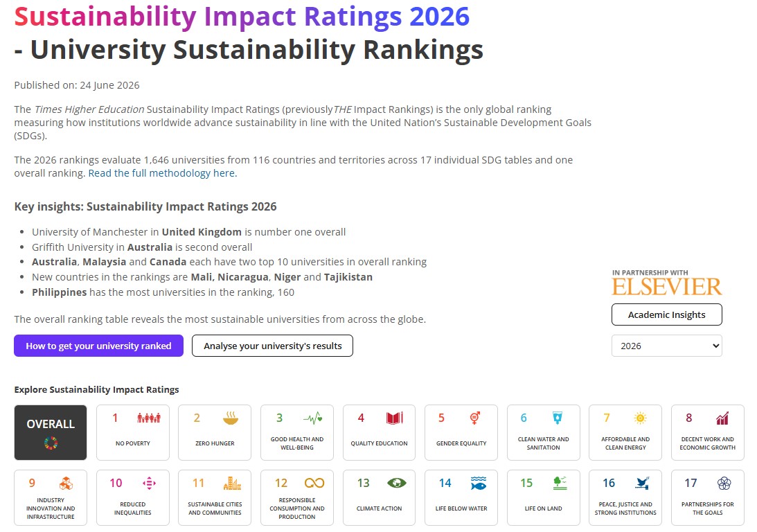
Task: Select the Quality Education book icon
Action: pyautogui.click(x=395, y=418)
